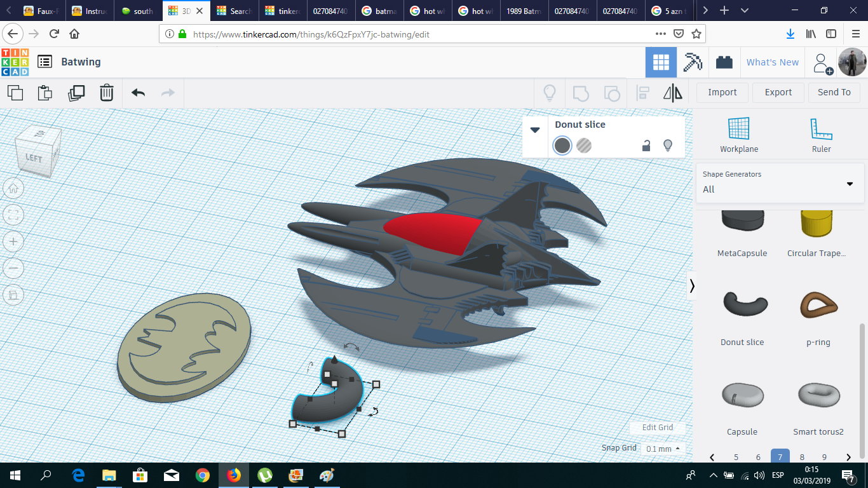Zoom in with the plus button
868x488 pixels.
13,241
